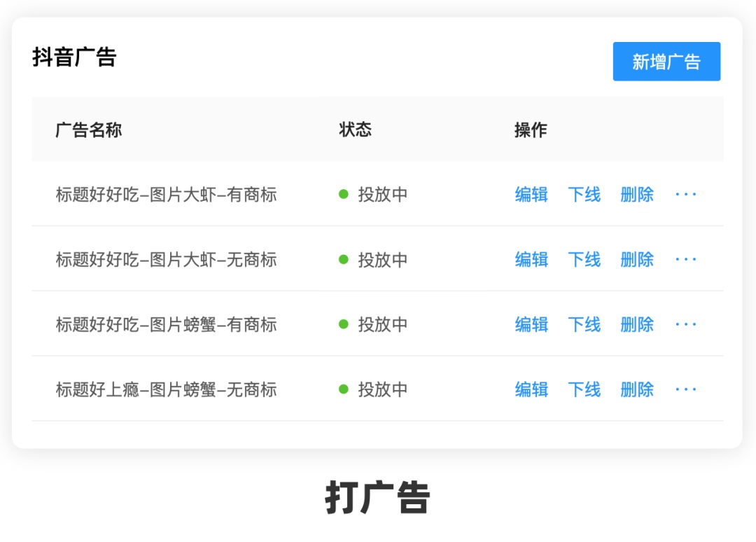Click 下线 for 标题好好吃-图片大虾-无商标
756x542 pixels.
(x=584, y=259)
